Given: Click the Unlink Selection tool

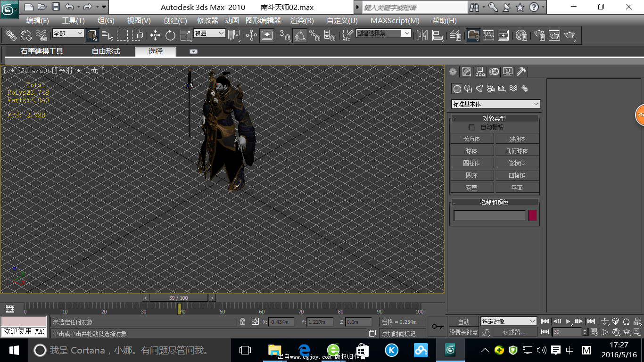Looking at the screenshot, I should click(x=26, y=35).
